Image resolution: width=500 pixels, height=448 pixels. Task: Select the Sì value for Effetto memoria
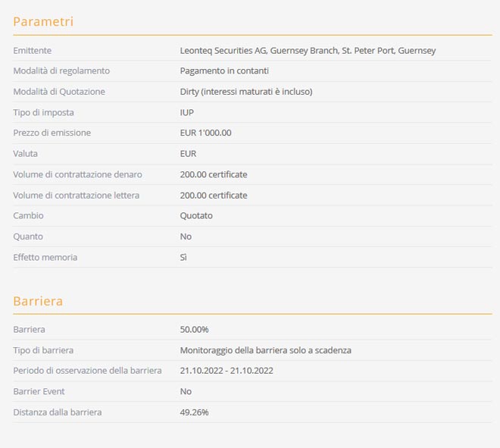pos(183,257)
